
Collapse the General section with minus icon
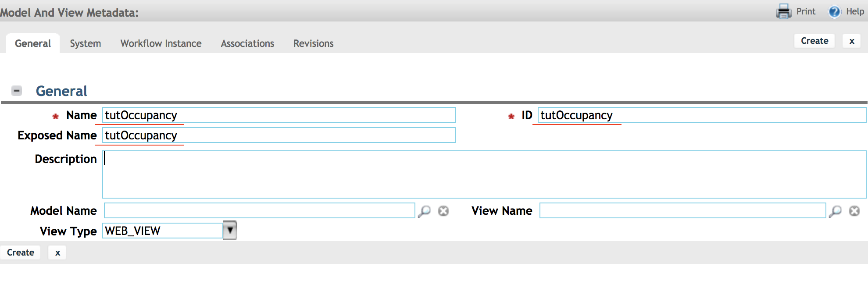(17, 91)
